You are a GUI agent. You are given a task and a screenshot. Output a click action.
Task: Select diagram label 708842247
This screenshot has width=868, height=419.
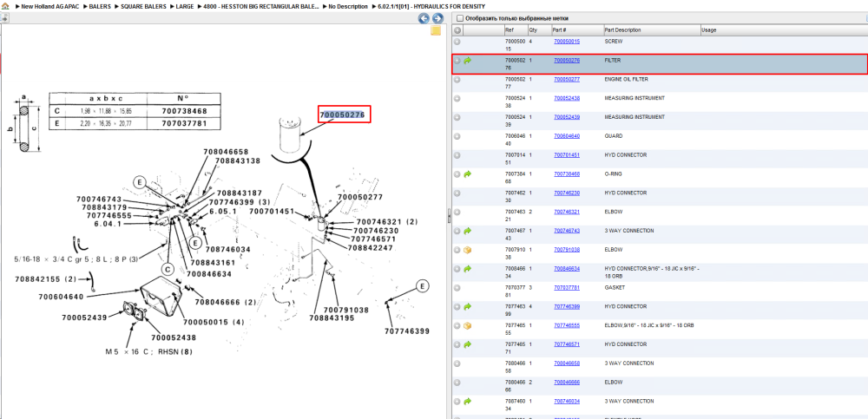click(x=371, y=247)
